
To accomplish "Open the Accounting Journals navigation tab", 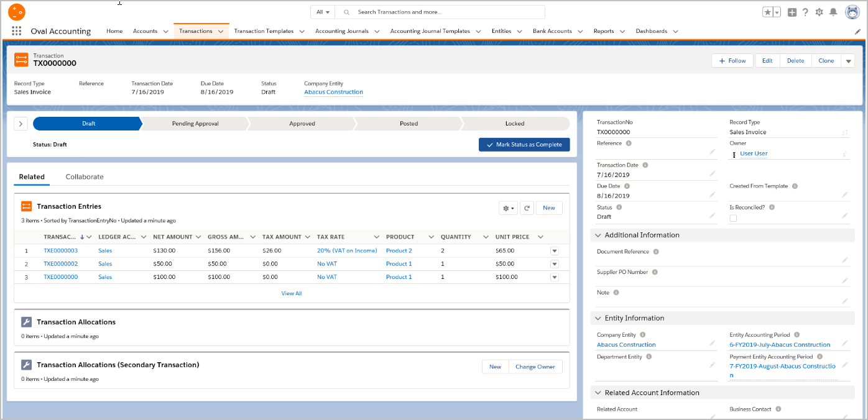I will tap(342, 31).
